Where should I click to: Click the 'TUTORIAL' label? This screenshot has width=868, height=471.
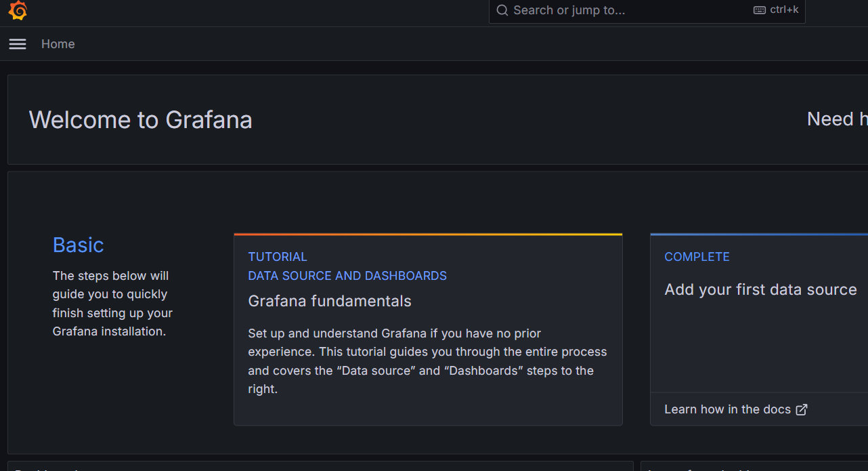pos(278,257)
